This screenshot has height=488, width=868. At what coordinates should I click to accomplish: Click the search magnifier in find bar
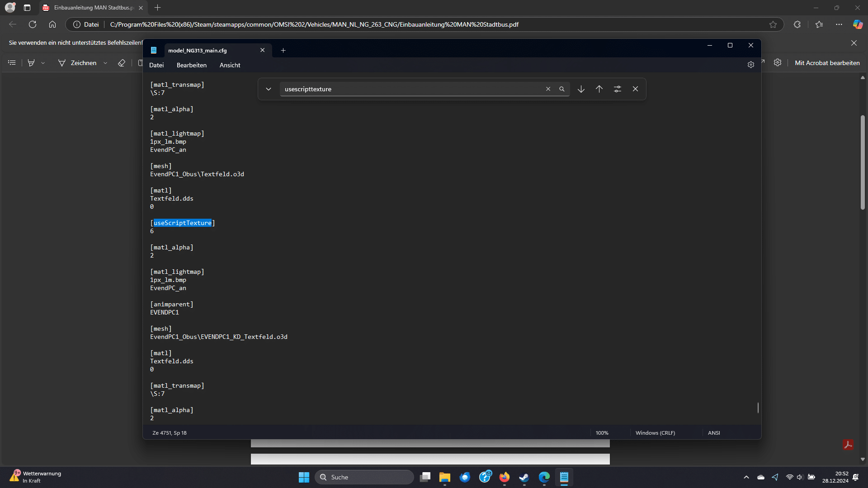click(x=562, y=89)
